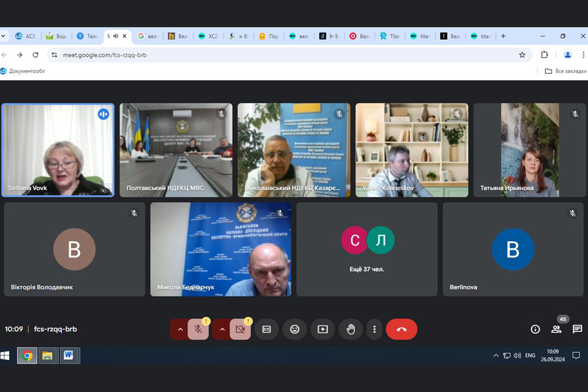588x392 pixels.
Task: Open more options three-dot menu in call bar
Action: tap(374, 329)
